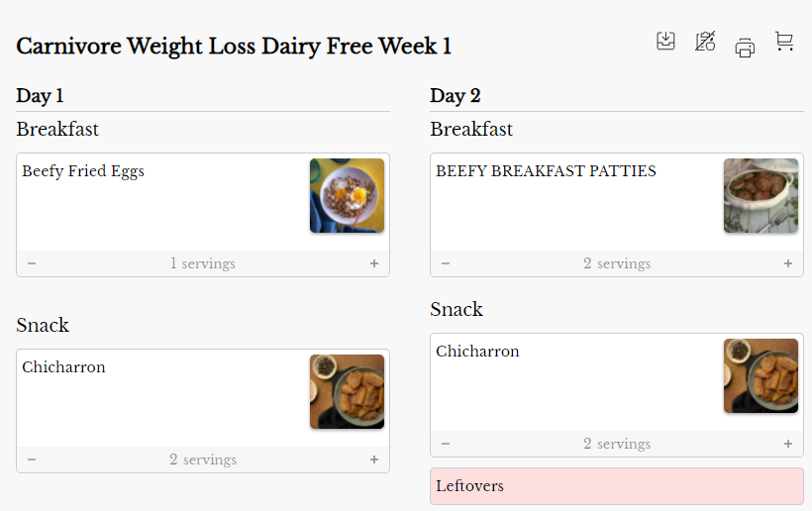Open the Beefy Breakfast Patties photo

click(761, 196)
